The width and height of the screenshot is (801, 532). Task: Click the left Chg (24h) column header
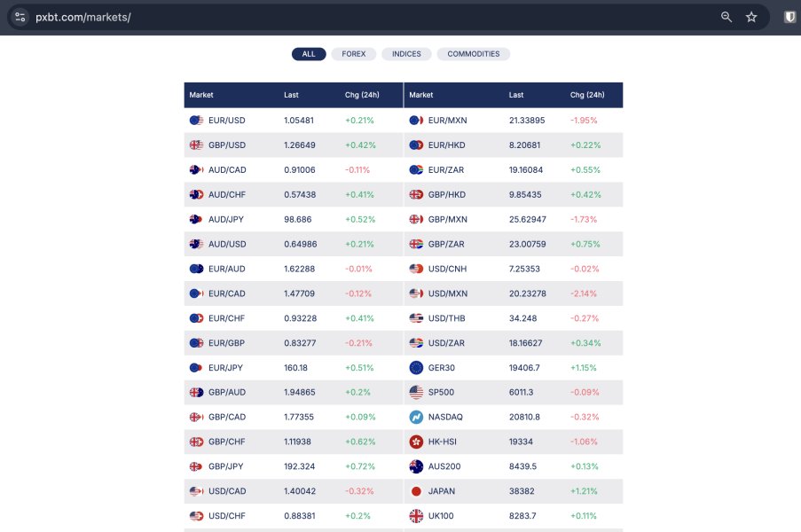point(363,95)
